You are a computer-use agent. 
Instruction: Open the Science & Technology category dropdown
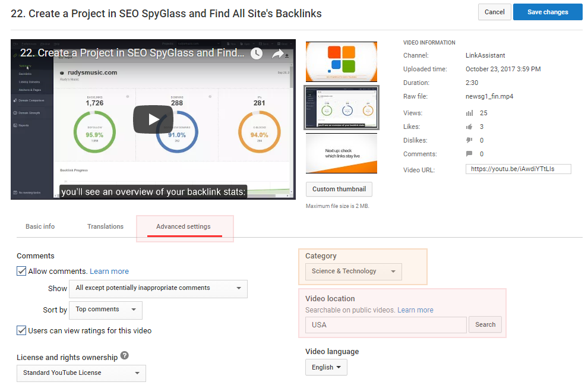pyautogui.click(x=353, y=272)
